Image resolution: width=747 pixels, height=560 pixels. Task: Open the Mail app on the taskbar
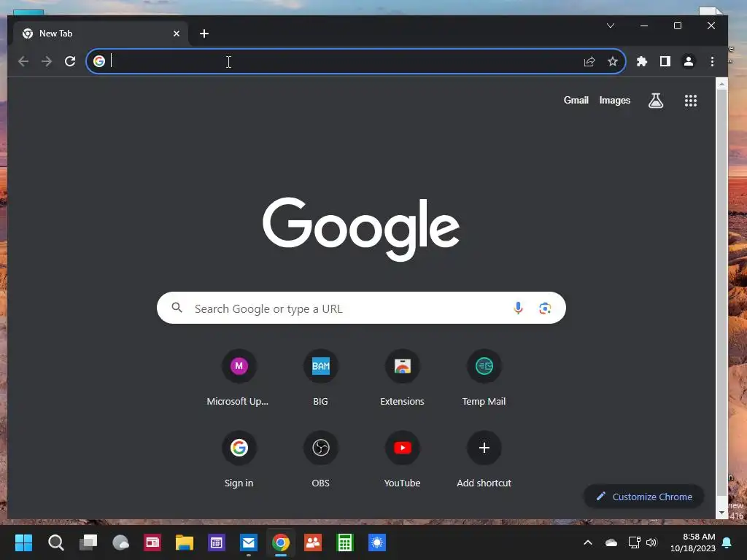[249, 542]
